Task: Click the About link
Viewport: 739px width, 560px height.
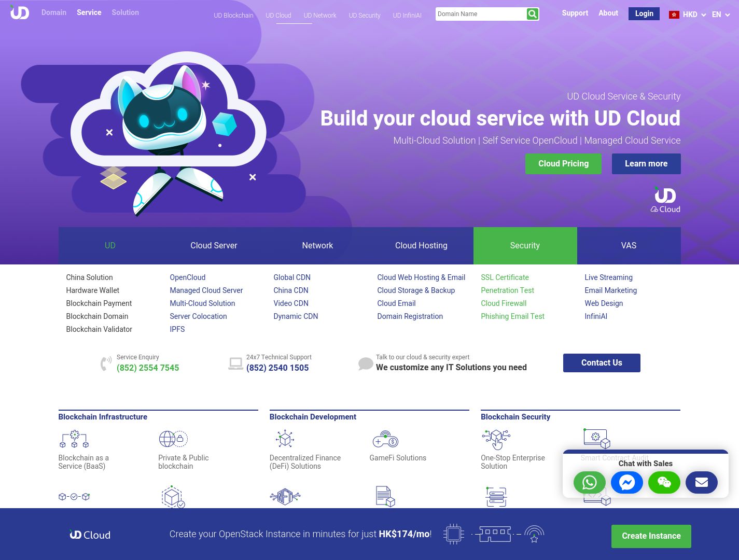Action: [x=608, y=13]
